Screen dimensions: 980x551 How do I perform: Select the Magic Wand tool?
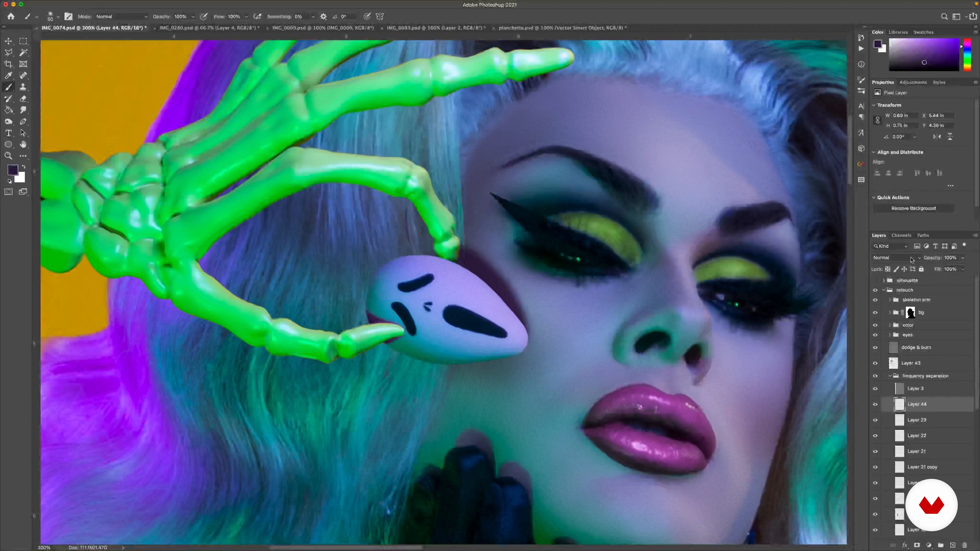click(x=23, y=53)
